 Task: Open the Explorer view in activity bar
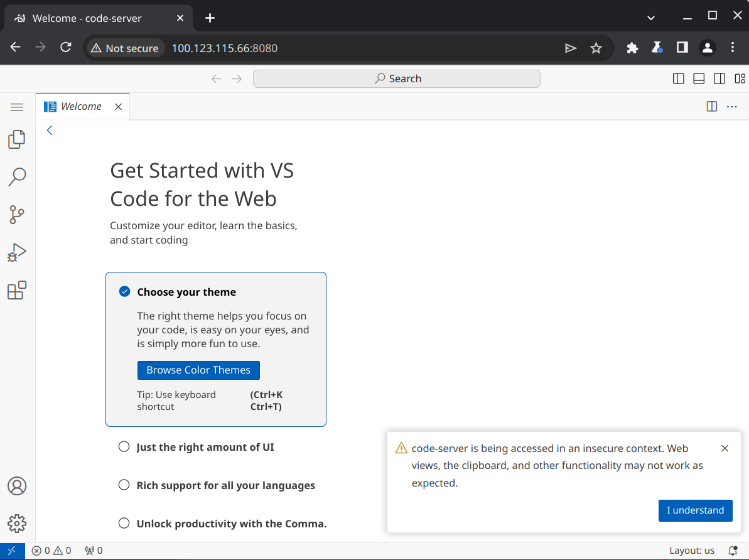coord(17,139)
